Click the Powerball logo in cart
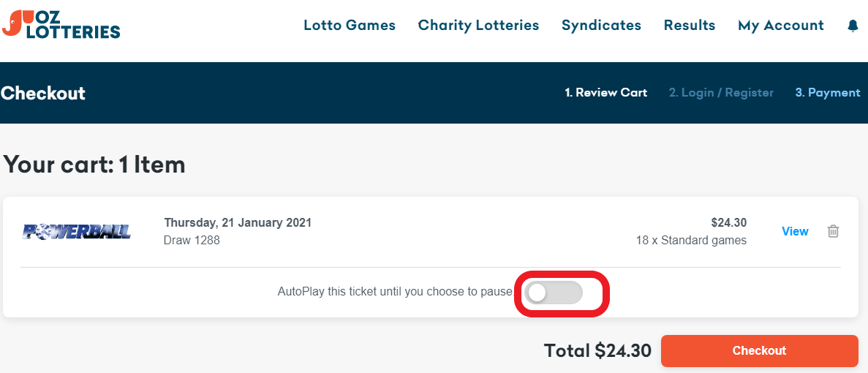Screen dimensions: 868x373 coord(76,231)
